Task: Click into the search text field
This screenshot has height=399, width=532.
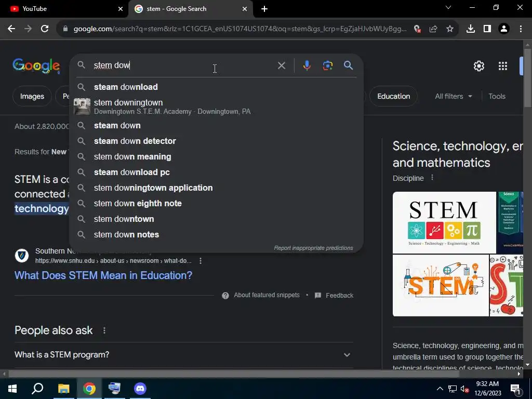Action: 183,65
